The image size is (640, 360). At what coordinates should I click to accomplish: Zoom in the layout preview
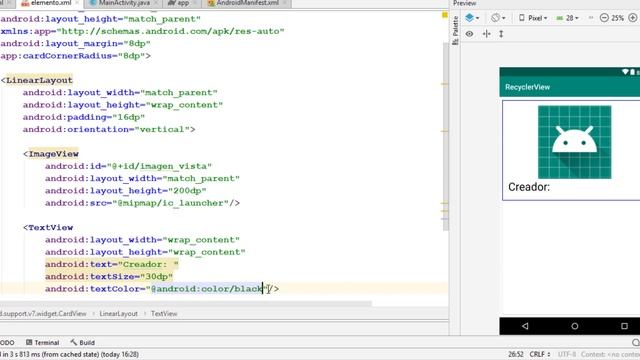tap(633, 18)
